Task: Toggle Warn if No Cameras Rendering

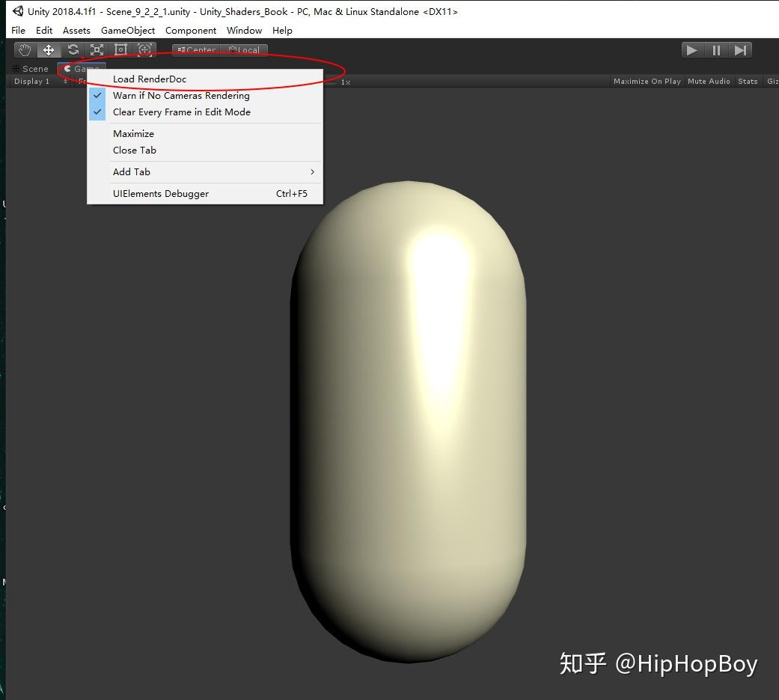Action: [x=205, y=96]
